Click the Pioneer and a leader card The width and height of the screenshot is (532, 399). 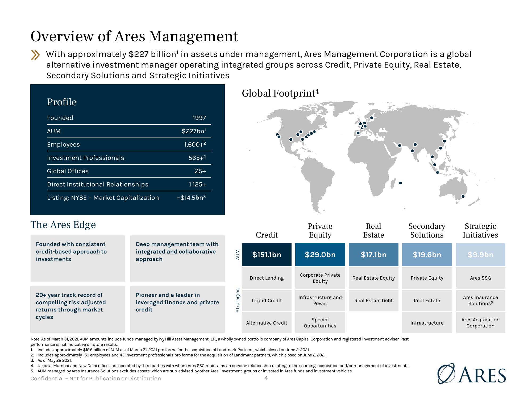click(177, 309)
